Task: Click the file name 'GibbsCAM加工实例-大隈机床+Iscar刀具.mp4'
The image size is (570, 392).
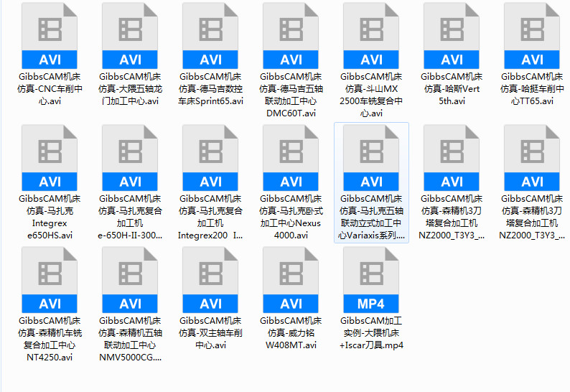Action: click(371, 333)
